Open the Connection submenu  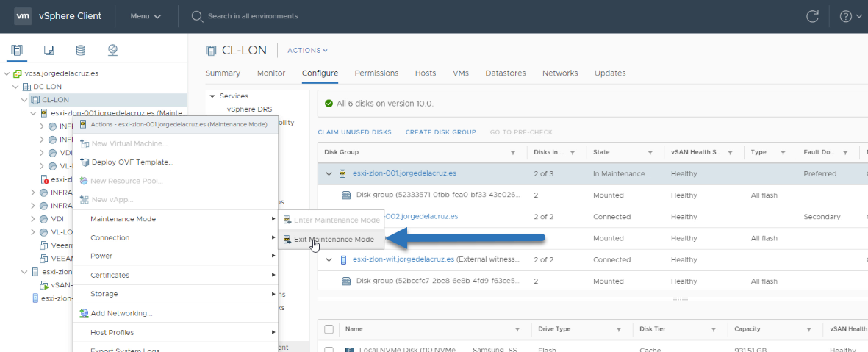[x=176, y=237]
